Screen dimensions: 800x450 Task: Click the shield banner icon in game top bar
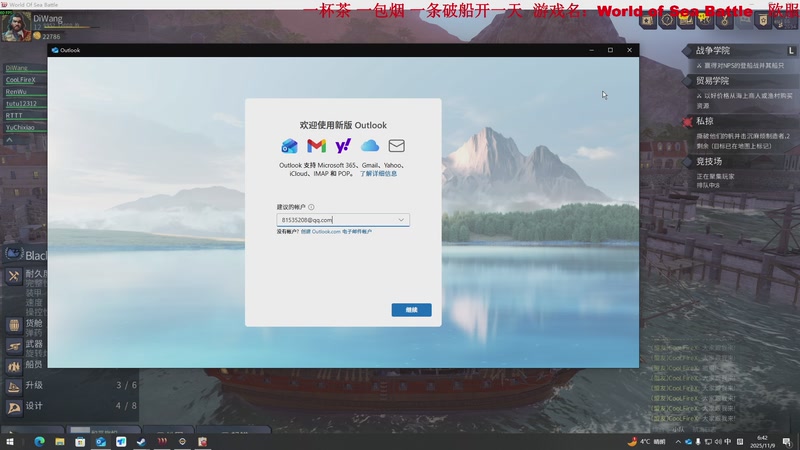763,20
